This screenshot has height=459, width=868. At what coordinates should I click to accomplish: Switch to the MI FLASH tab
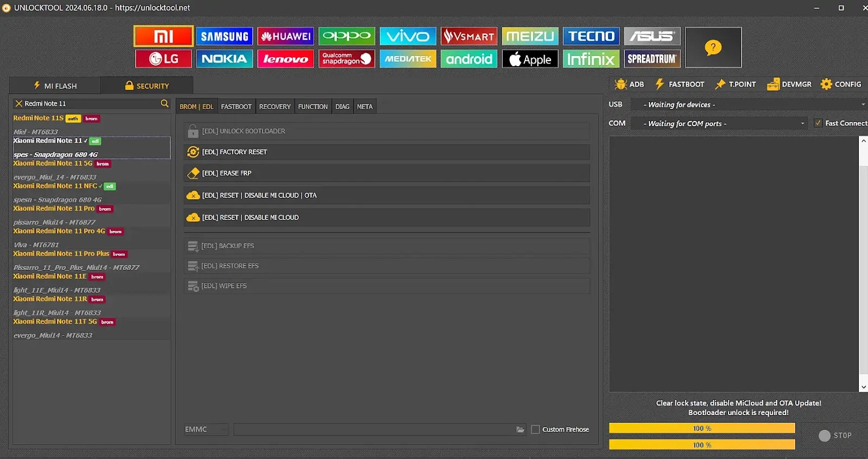[55, 86]
